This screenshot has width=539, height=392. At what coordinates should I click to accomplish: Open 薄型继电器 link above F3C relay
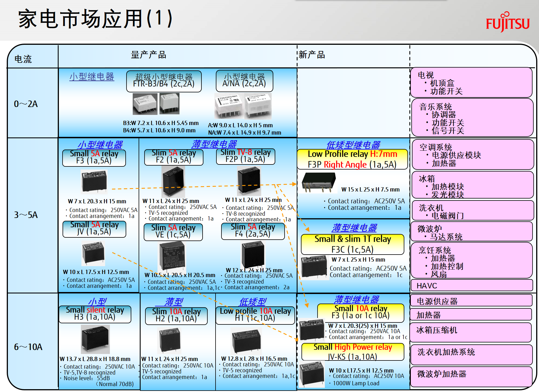354,228
